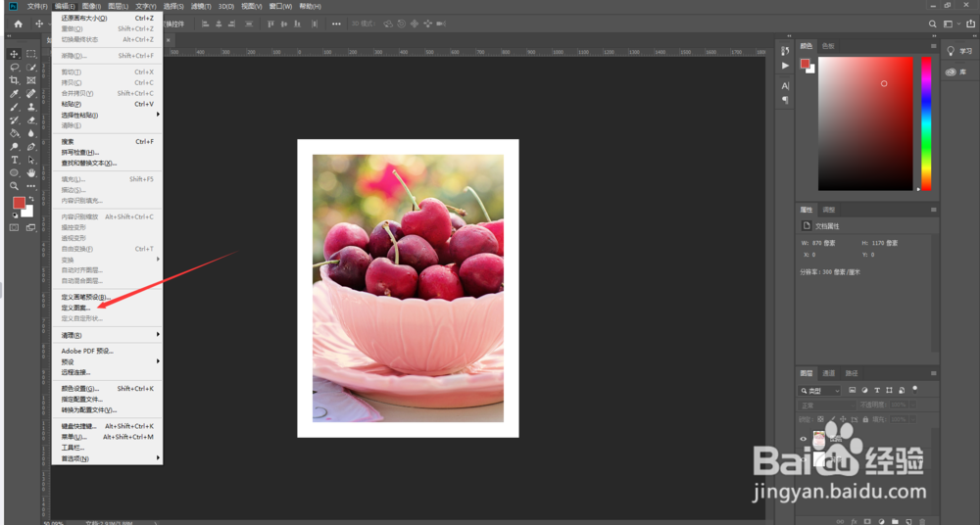Open the 滤镜(T) menu

[x=201, y=6]
